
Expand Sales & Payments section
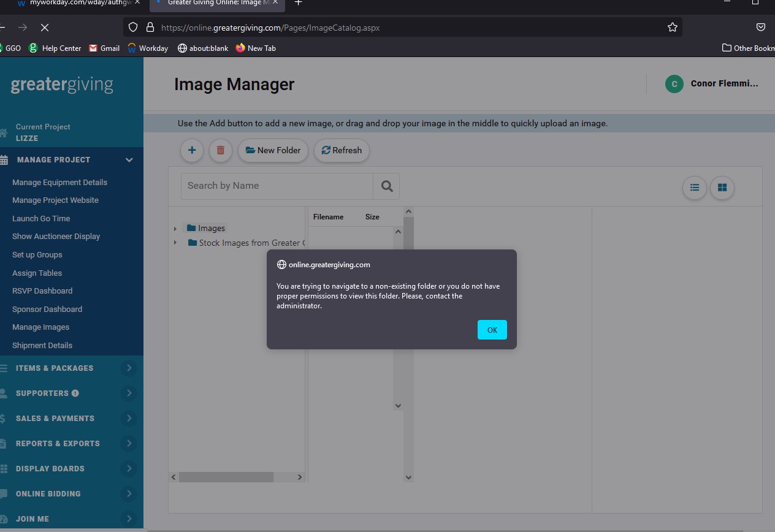tap(129, 419)
